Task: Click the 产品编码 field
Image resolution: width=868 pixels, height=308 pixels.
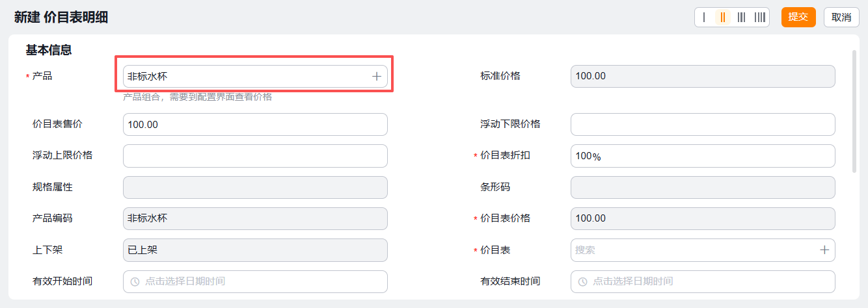Action: (x=255, y=218)
